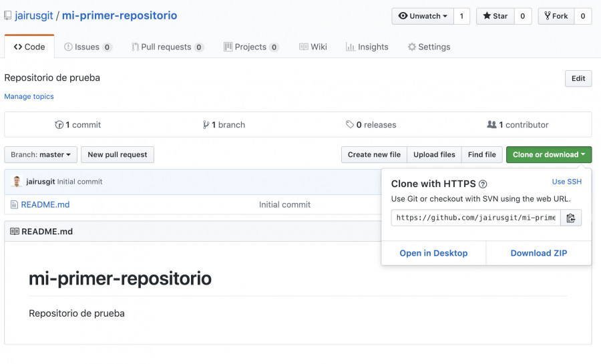Click the Manage topics link
This screenshot has width=601, height=364.
[29, 97]
